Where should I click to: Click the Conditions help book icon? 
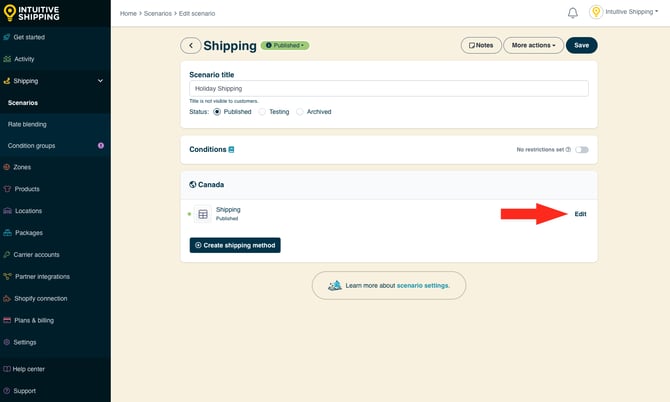point(231,150)
